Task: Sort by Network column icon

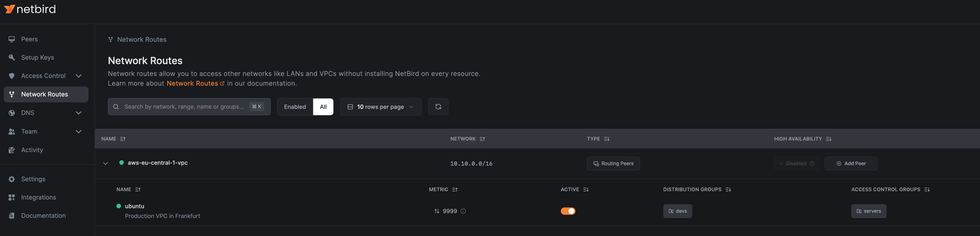Action: pos(482,139)
